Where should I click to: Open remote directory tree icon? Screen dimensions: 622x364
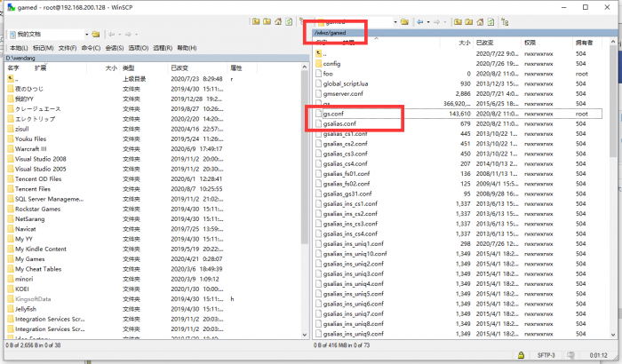coord(503,21)
